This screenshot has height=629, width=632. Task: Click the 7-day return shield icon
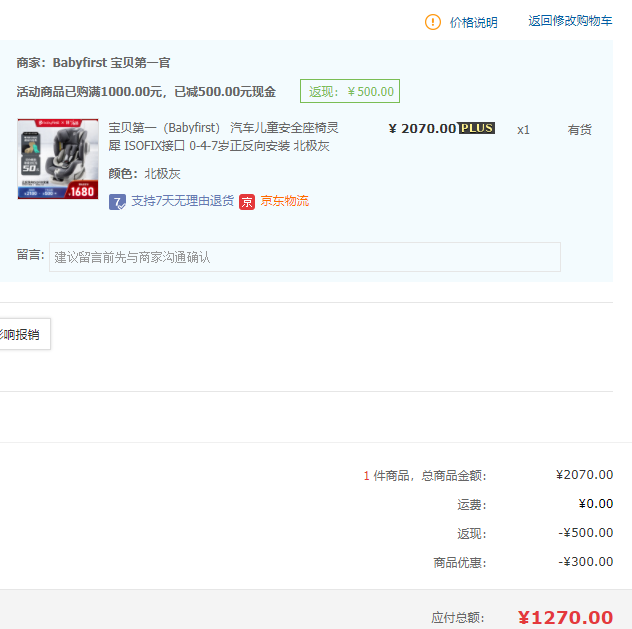[117, 201]
